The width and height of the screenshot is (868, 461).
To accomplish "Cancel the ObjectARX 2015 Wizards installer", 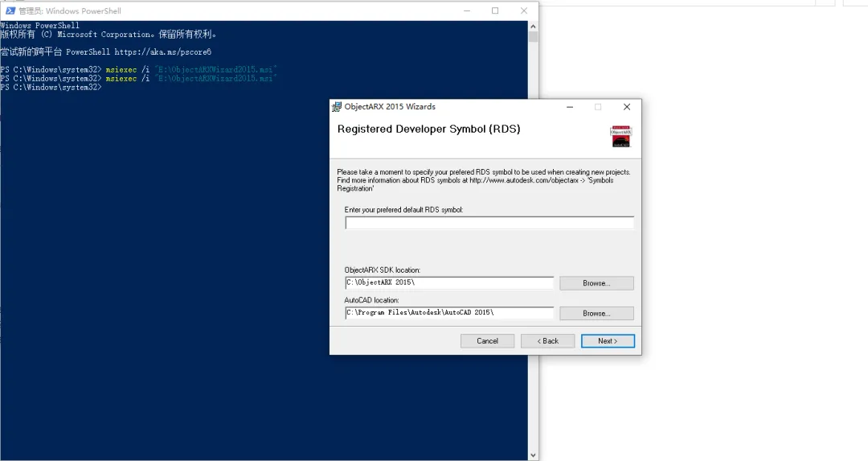I will (487, 341).
